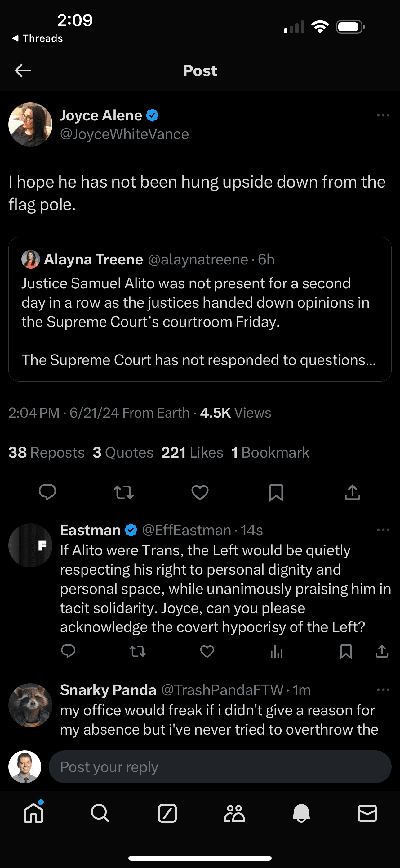400x868 pixels.
Task: Open Messages envelope tab
Action: coord(367,813)
